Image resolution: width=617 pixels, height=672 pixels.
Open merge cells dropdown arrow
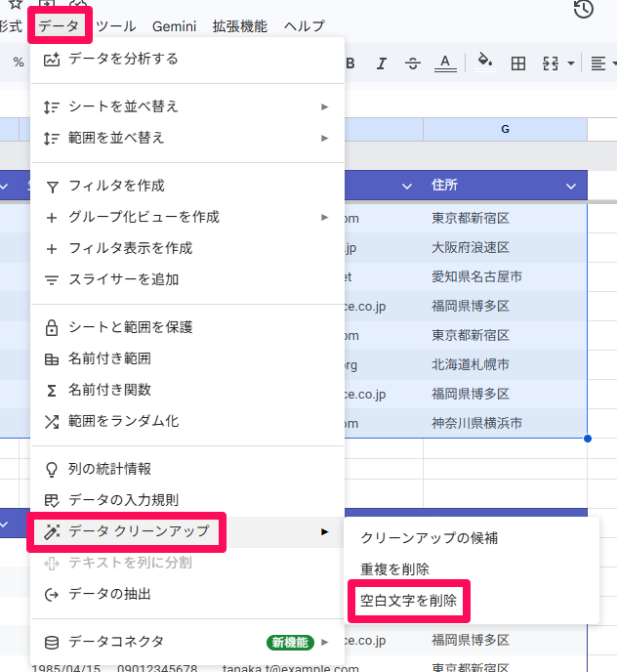[x=571, y=63]
